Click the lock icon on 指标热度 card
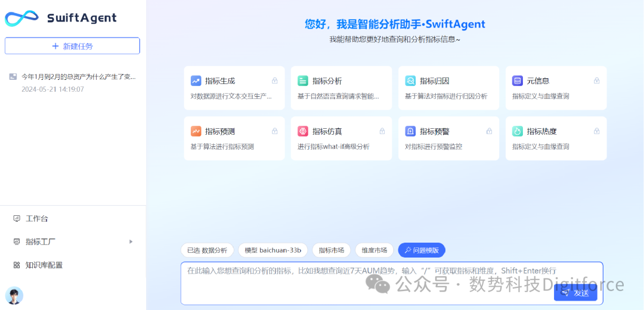Viewport: 644px width, 310px height. 597,131
